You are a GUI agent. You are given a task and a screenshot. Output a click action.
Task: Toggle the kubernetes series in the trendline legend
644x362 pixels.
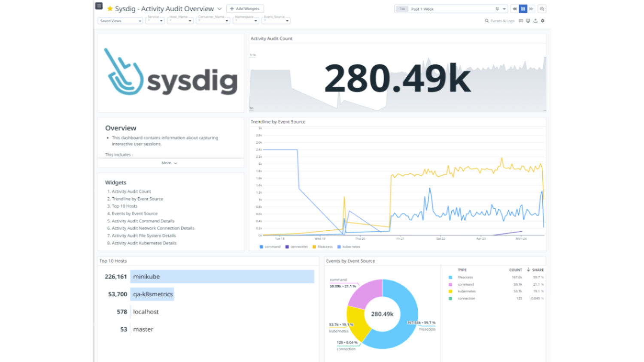tap(349, 247)
